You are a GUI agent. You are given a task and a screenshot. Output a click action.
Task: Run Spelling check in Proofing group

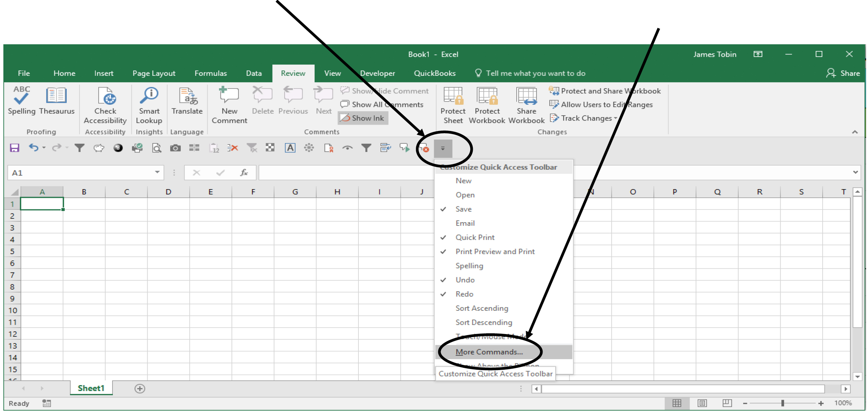21,101
